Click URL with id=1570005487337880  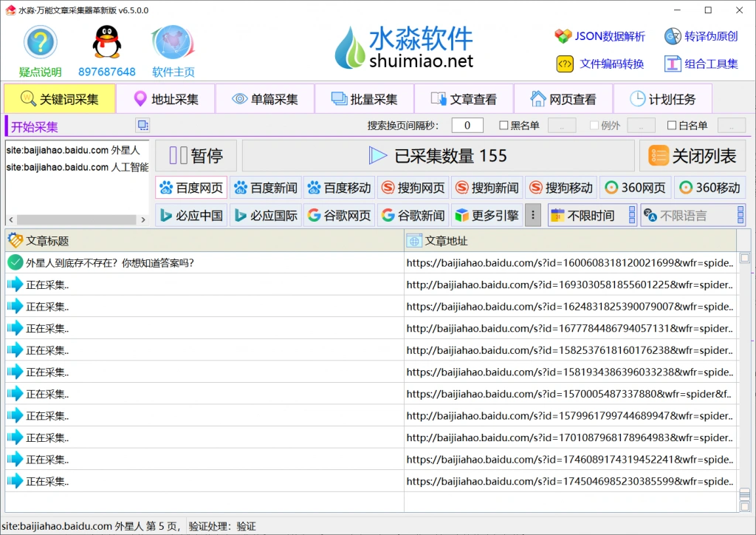click(x=568, y=394)
